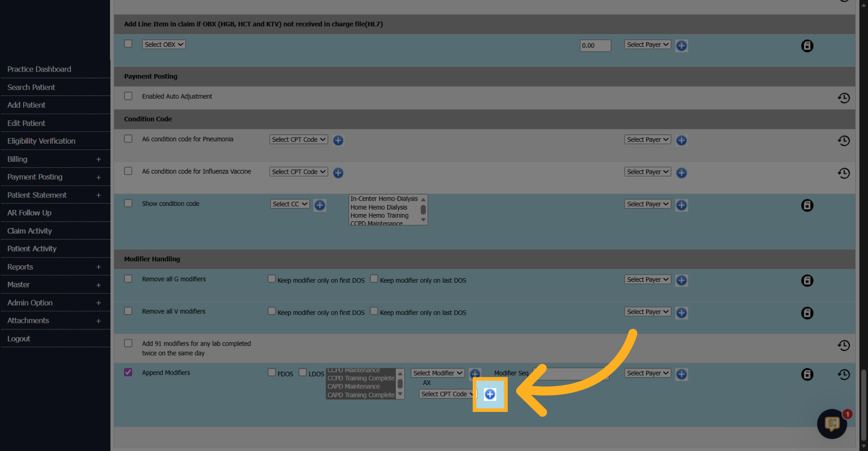Click the 0.00 amount input field
The image size is (868, 451).
[x=595, y=46]
